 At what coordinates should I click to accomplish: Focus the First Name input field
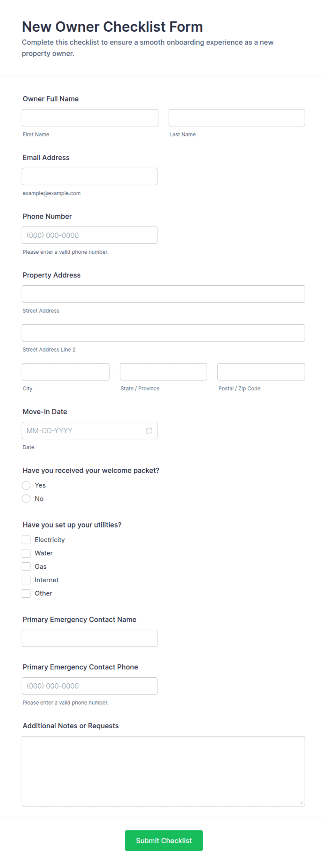tap(90, 118)
